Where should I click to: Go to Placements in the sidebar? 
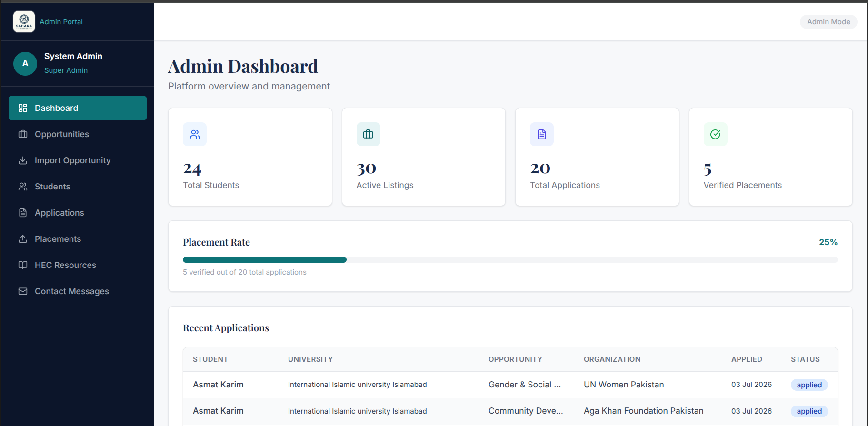coord(78,239)
